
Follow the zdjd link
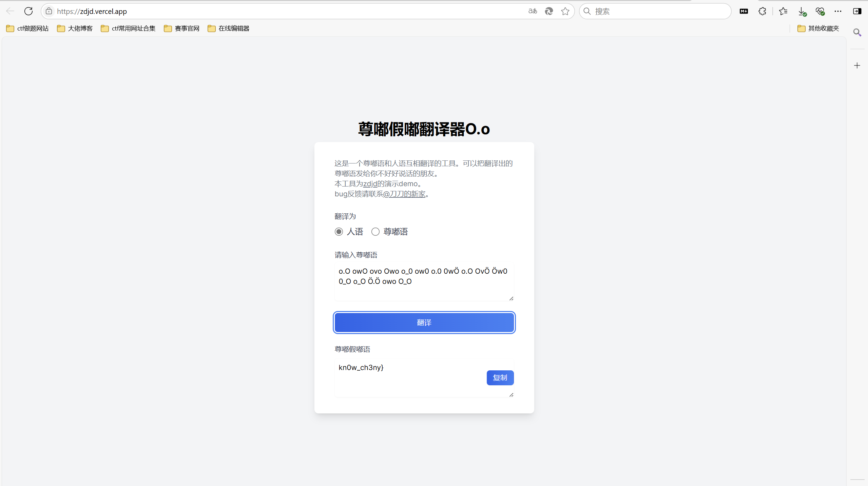(x=370, y=184)
